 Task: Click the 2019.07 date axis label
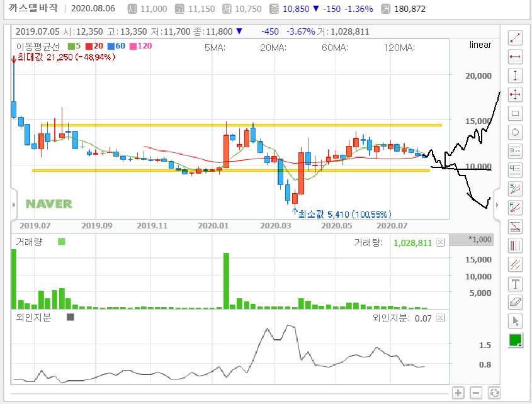pyautogui.click(x=35, y=225)
